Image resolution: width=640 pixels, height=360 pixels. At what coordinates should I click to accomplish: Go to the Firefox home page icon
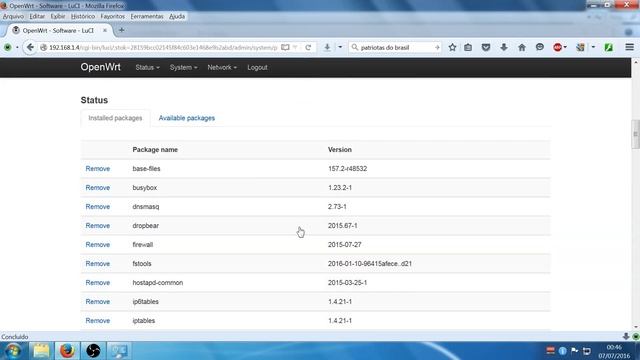(522, 47)
